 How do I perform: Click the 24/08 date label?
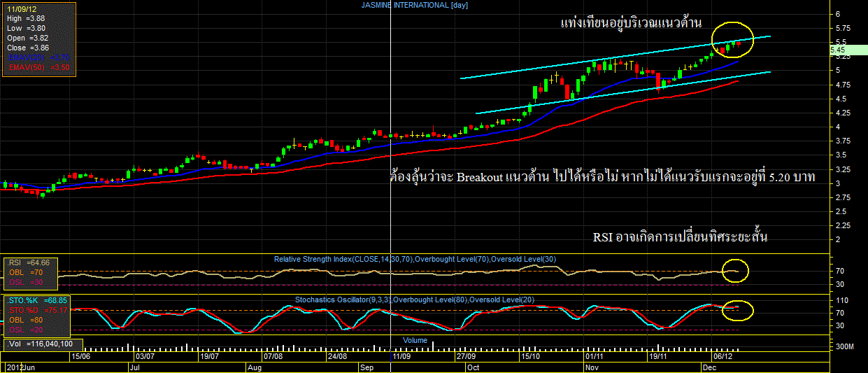[337, 356]
